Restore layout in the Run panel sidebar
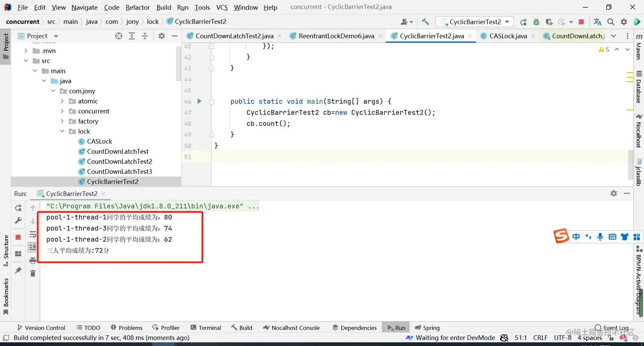The image size is (644, 346). pos(18,254)
